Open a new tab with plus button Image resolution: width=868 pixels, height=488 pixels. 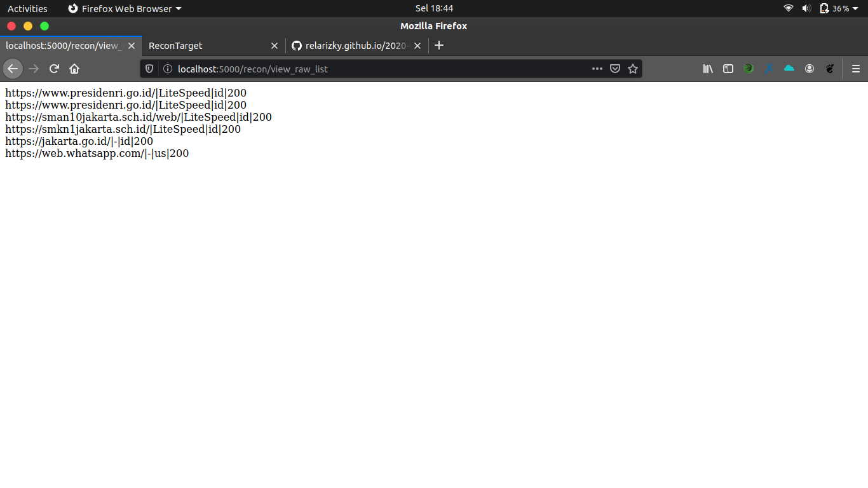point(439,46)
